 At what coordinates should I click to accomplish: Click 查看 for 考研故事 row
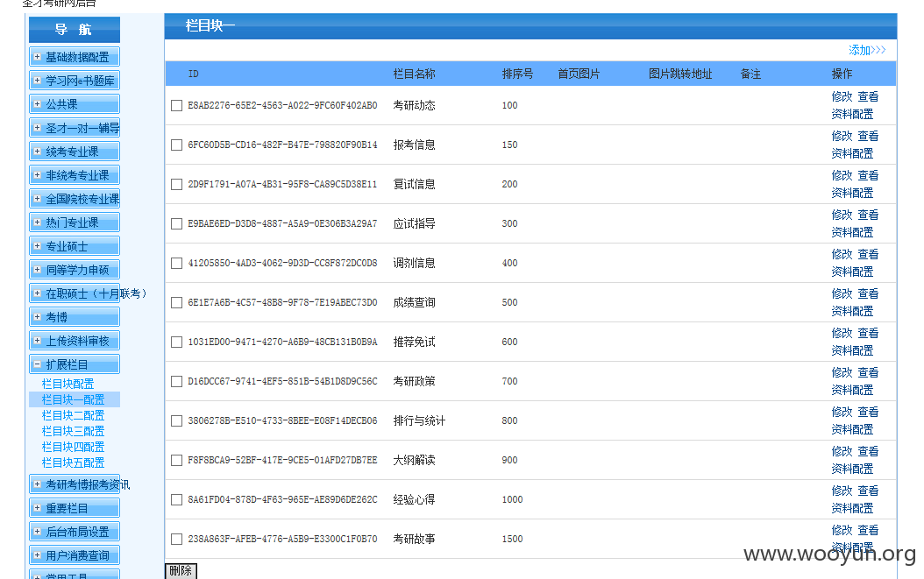[868, 530]
